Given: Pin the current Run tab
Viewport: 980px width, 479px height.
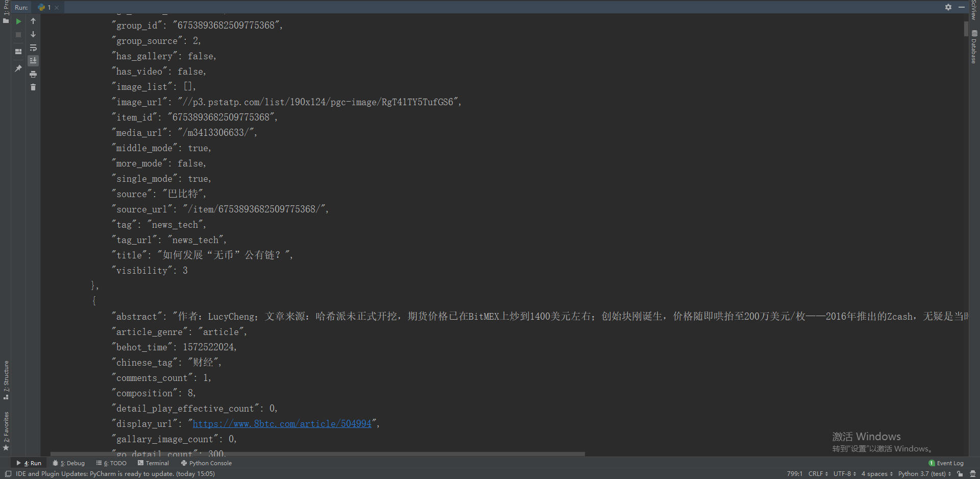Looking at the screenshot, I should point(18,68).
